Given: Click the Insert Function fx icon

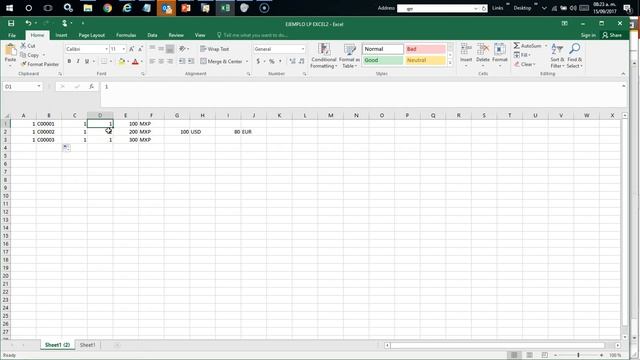Looking at the screenshot, I should point(92,87).
